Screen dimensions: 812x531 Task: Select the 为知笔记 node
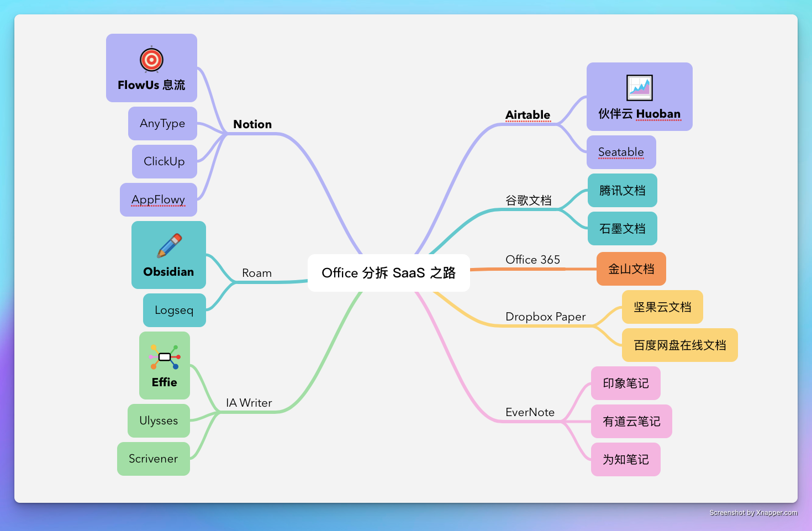pyautogui.click(x=626, y=459)
